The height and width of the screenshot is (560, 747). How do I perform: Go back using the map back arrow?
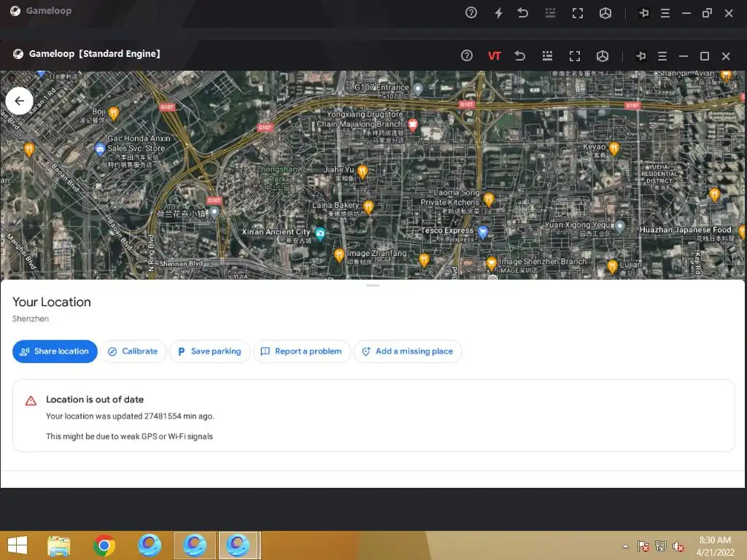pyautogui.click(x=19, y=101)
